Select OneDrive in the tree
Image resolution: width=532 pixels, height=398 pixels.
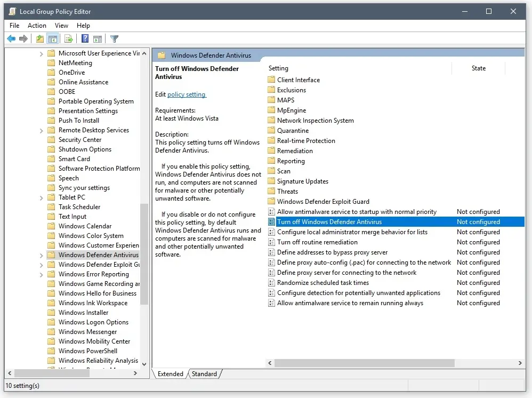[71, 73]
